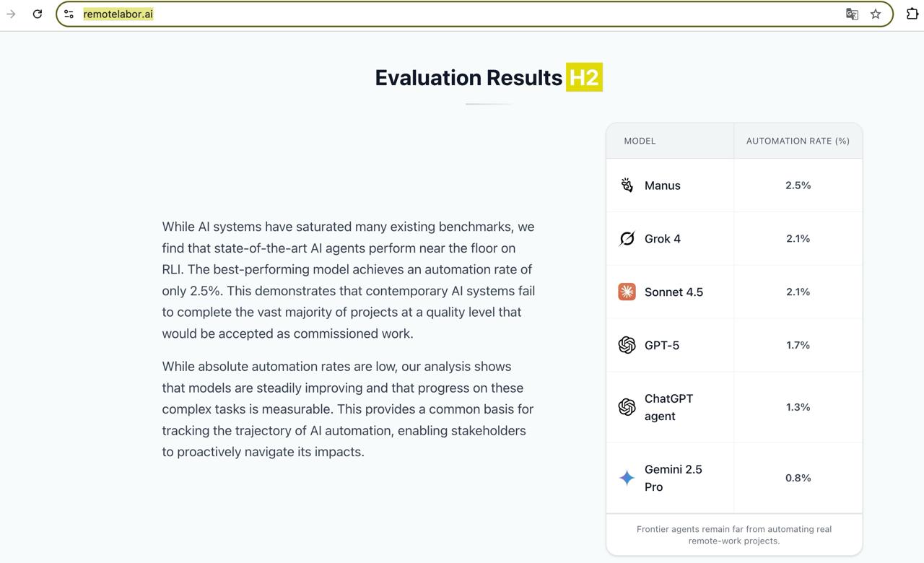Image resolution: width=924 pixels, height=563 pixels.
Task: Click the Gemini 2.5 Pro sparkle icon
Action: (x=627, y=478)
